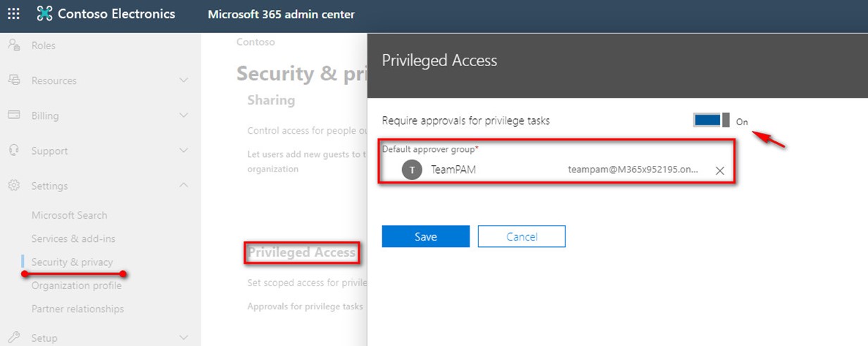868x346 pixels.
Task: Click the Settings gear icon
Action: (x=13, y=186)
